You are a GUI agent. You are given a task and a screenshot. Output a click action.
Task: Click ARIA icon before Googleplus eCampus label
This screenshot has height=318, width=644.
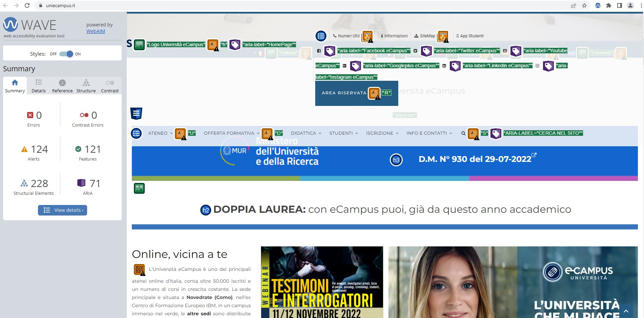[x=355, y=66]
